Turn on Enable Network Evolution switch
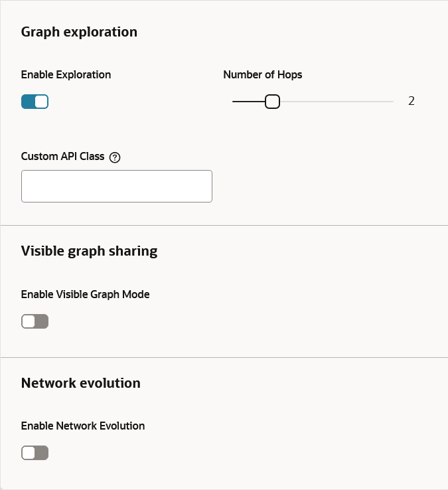 (x=35, y=453)
